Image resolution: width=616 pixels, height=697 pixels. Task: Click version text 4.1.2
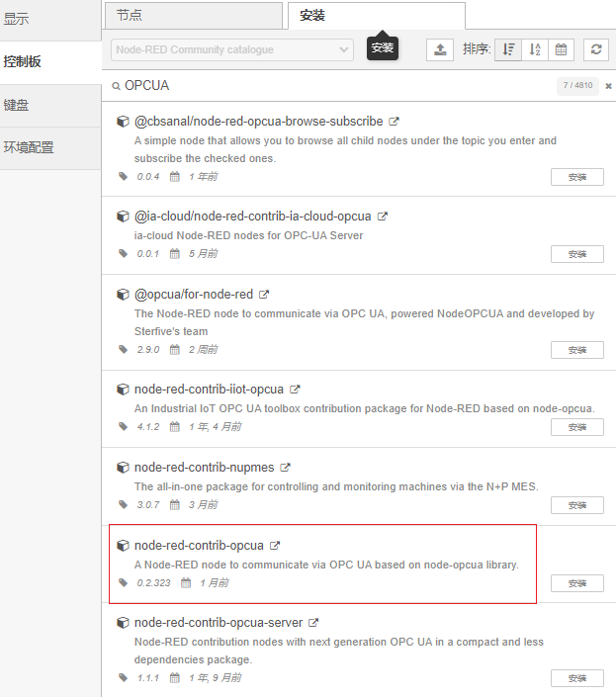[148, 427]
